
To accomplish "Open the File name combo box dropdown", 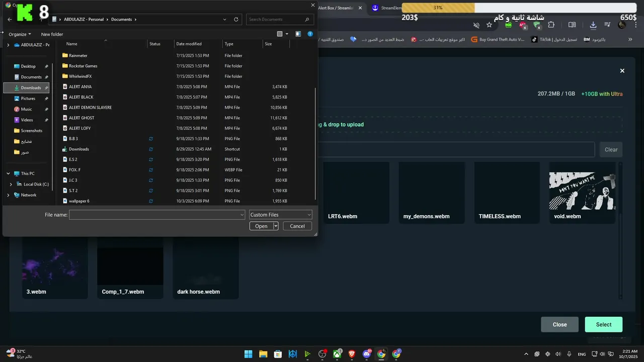I will click(242, 215).
